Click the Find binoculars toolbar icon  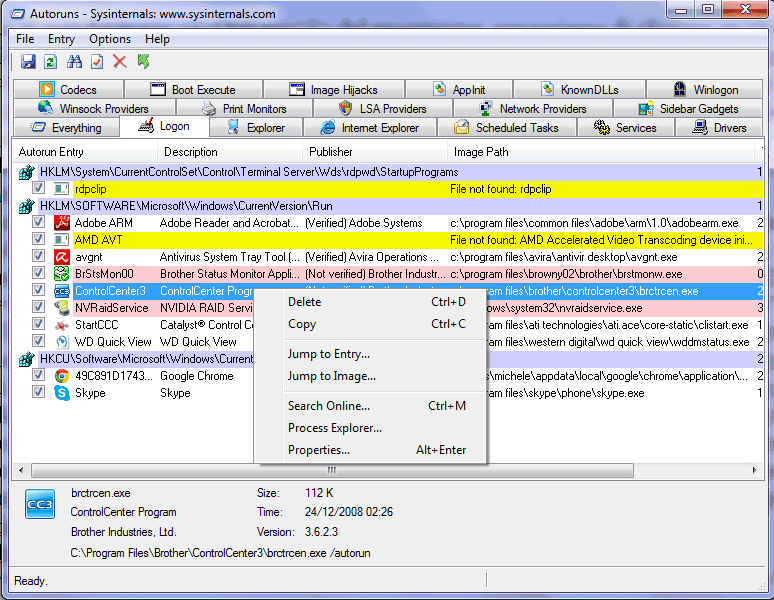point(75,62)
